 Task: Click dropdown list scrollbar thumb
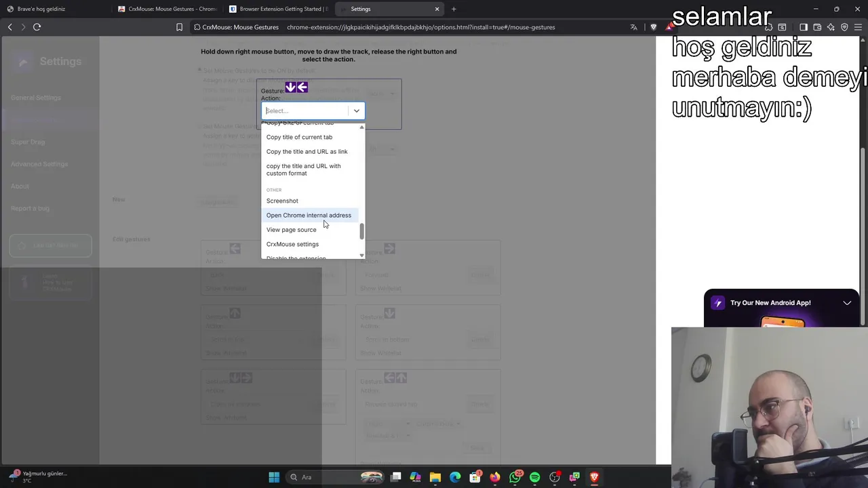(x=361, y=231)
